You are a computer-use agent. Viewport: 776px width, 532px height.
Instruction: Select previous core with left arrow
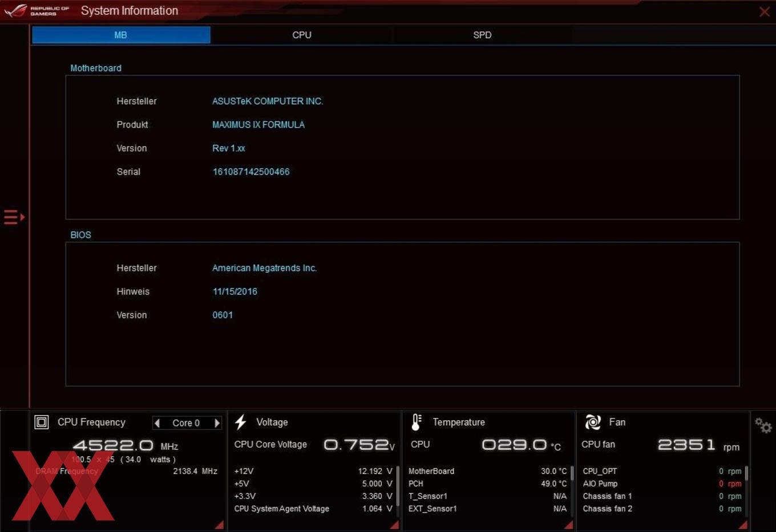point(157,423)
